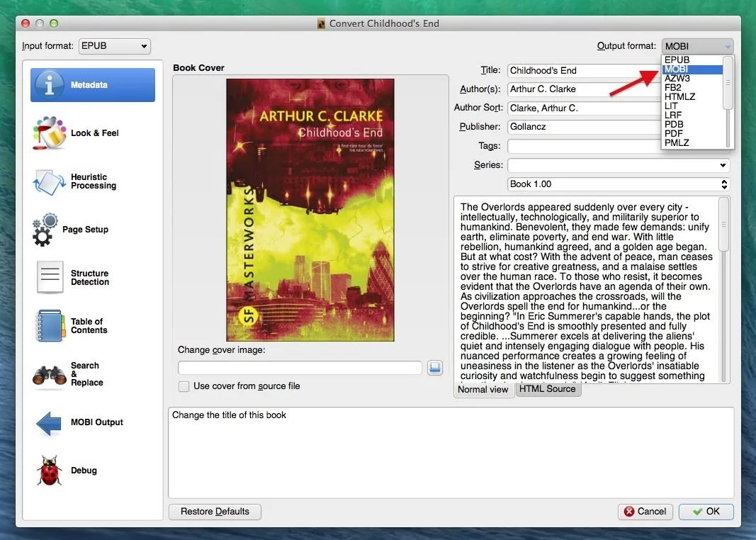Choose PDF in the output format list
This screenshot has width=756, height=540.
click(x=692, y=133)
